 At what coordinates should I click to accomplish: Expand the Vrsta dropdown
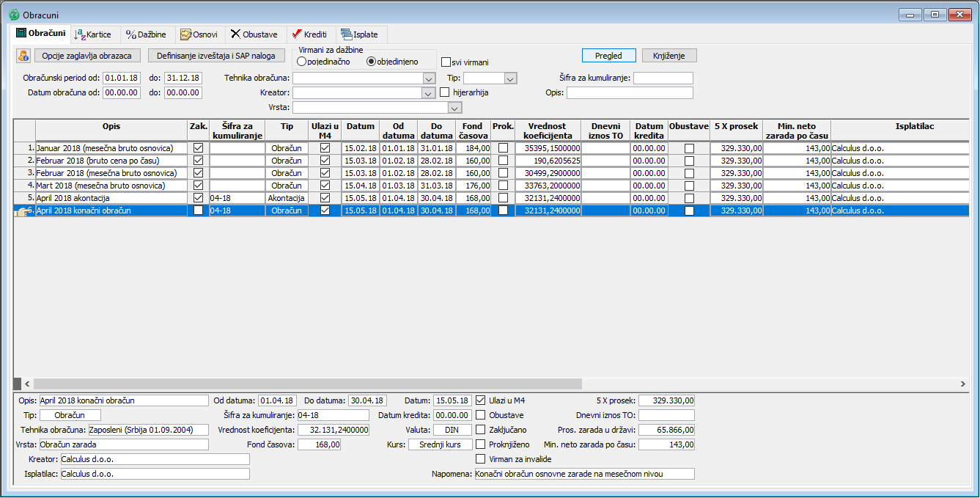coord(454,108)
